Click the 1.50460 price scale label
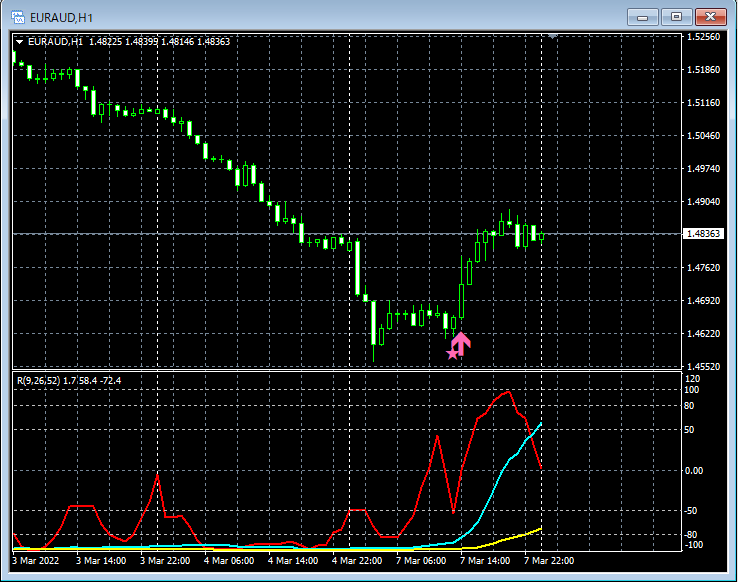The width and height of the screenshot is (739, 582). tap(704, 136)
